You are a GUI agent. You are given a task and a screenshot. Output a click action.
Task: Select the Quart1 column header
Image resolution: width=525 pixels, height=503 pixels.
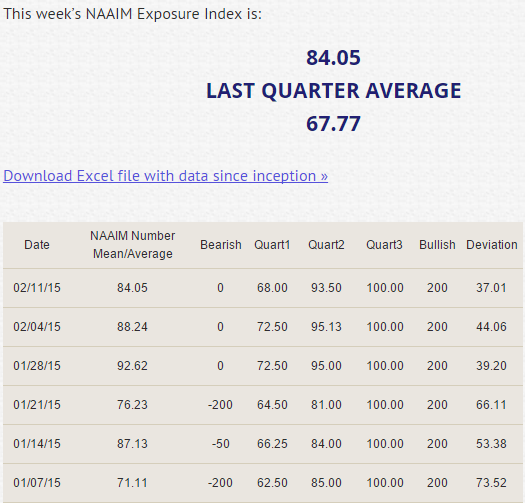tap(272, 245)
